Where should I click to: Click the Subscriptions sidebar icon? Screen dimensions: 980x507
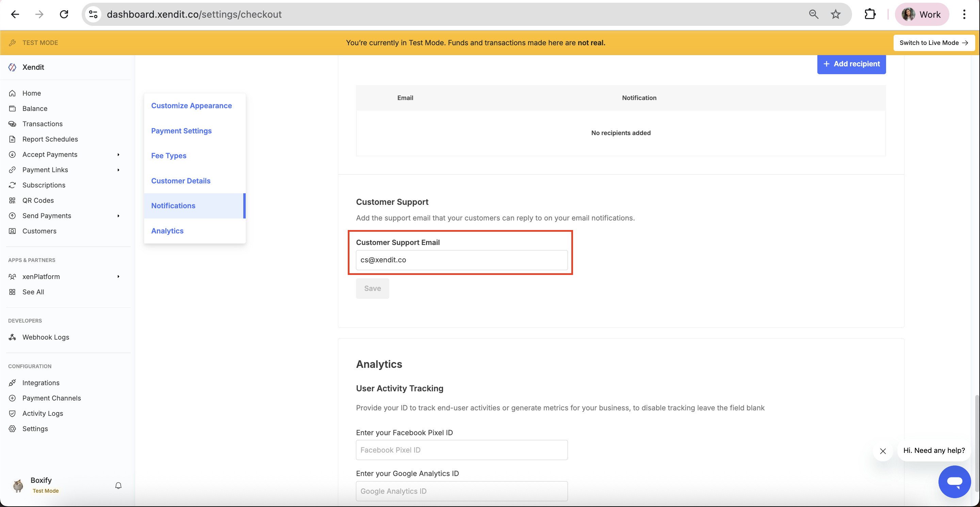(x=12, y=185)
